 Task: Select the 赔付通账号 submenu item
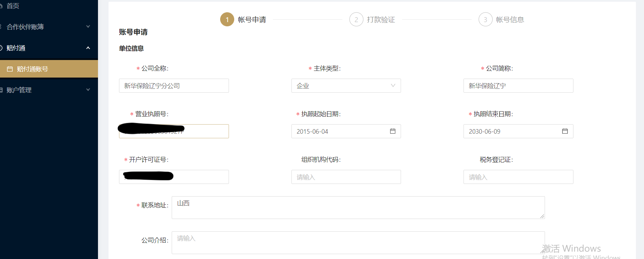pos(49,69)
